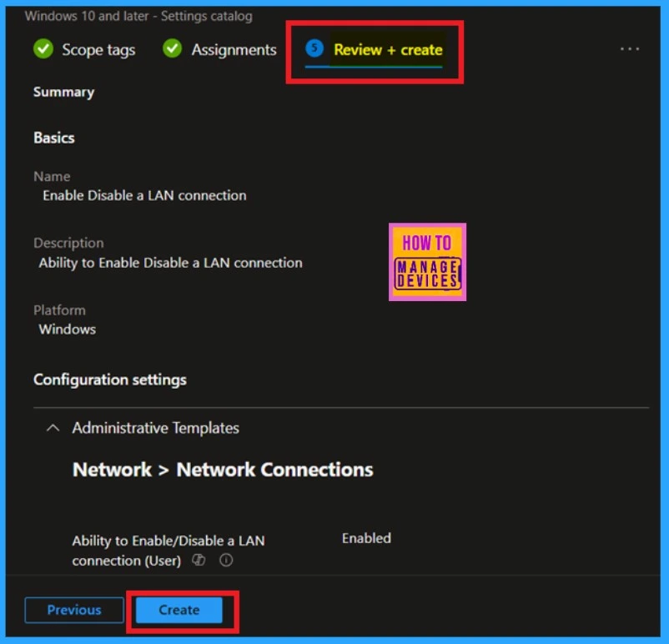Click the 'Ability to Enable/Disable a LAN connection (User)' setting
This screenshot has width=669, height=644.
click(169, 551)
